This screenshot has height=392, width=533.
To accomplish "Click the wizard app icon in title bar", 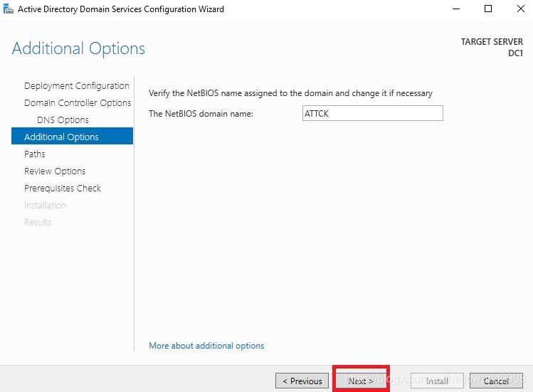I will tap(8, 9).
